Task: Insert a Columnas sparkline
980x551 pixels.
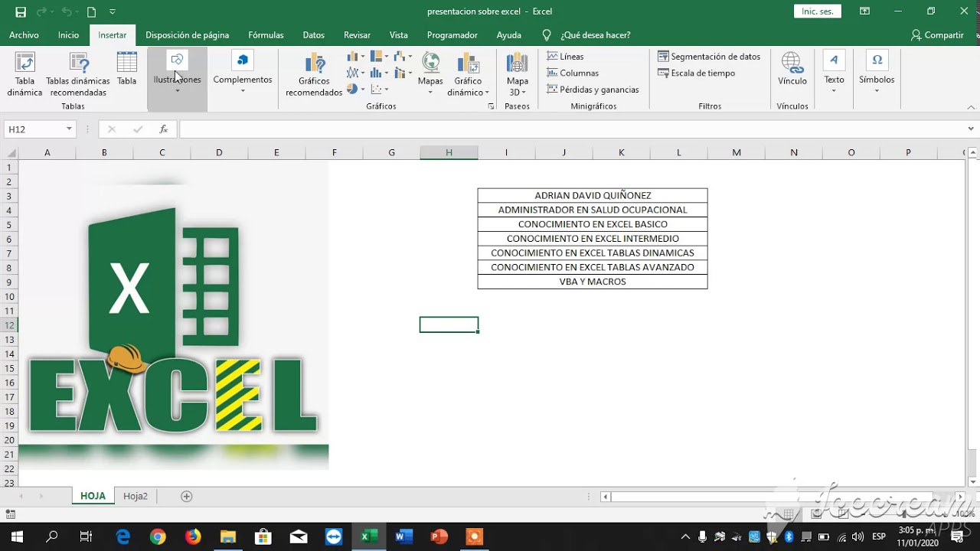Action: tap(573, 73)
